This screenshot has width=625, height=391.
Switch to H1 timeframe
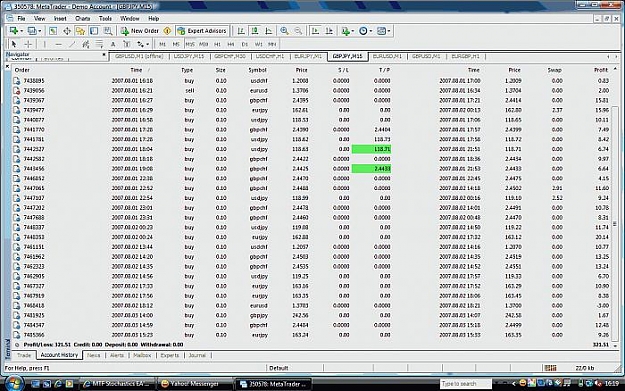pos(217,44)
